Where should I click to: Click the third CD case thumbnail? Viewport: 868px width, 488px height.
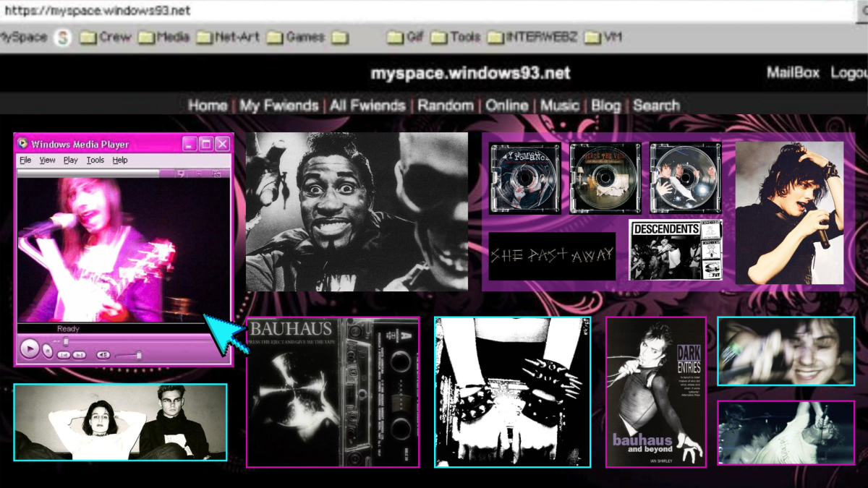point(685,178)
